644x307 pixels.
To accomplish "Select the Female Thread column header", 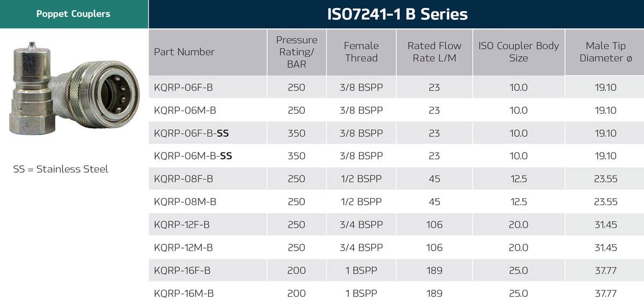I will (361, 52).
